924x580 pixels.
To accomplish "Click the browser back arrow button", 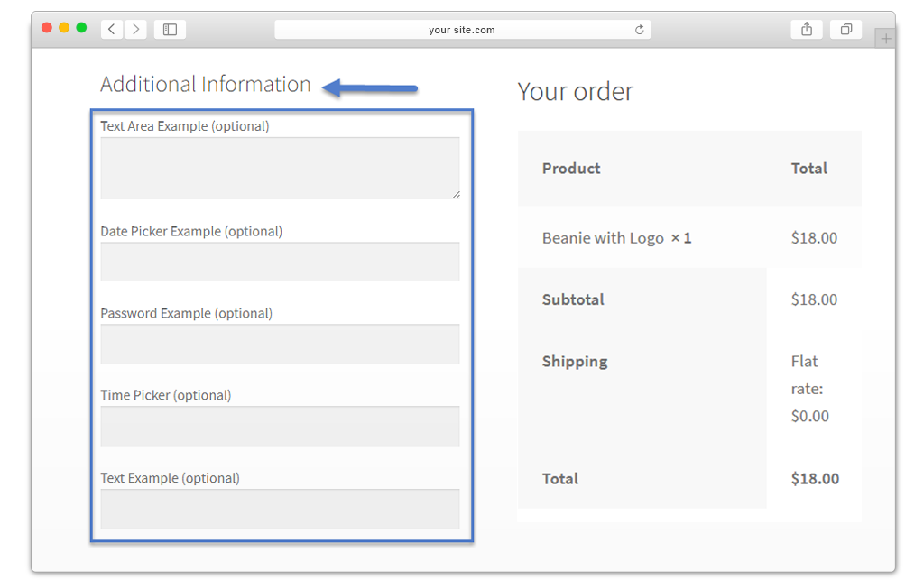I will click(112, 30).
